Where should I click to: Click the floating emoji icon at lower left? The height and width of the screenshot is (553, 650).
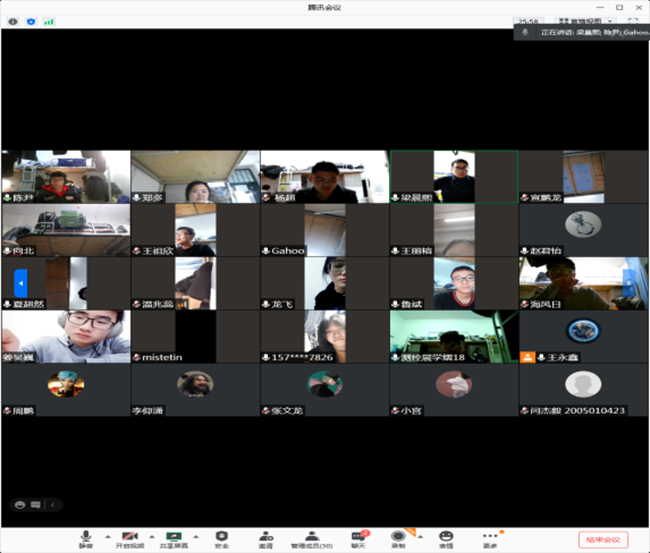click(x=20, y=505)
